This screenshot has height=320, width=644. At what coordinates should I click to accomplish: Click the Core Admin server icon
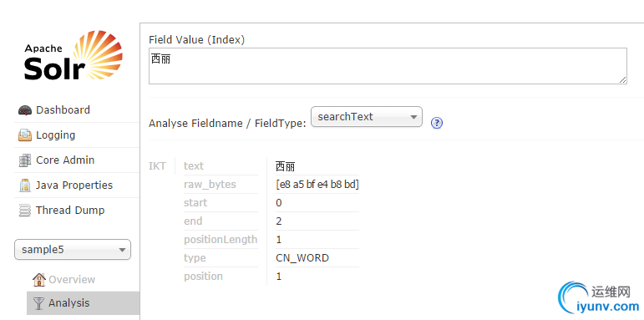click(25, 160)
